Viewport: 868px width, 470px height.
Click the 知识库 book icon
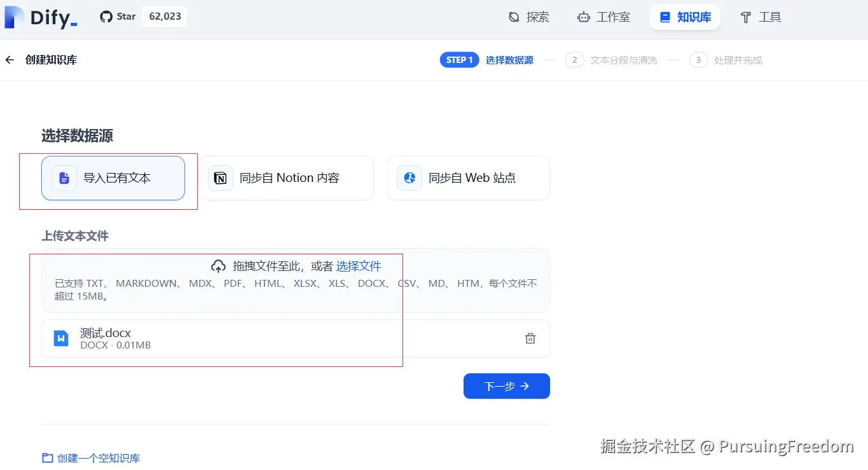(665, 17)
